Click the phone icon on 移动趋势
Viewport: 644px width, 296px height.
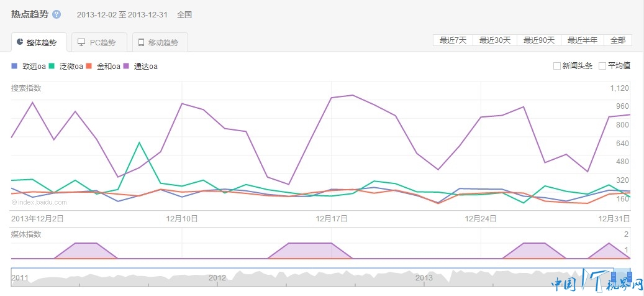click(142, 42)
